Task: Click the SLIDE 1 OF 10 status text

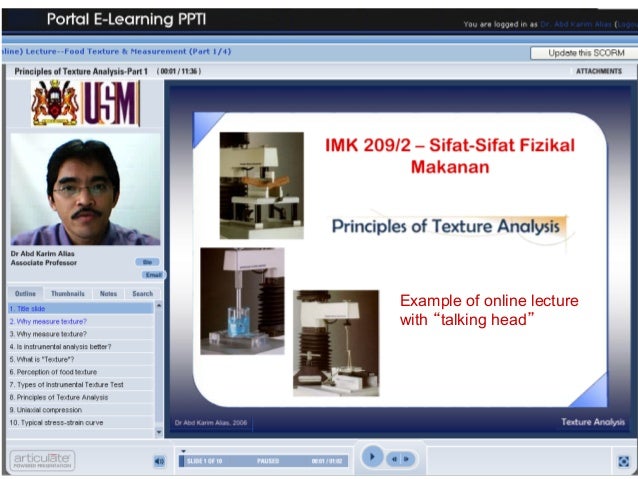Action: coord(204,461)
